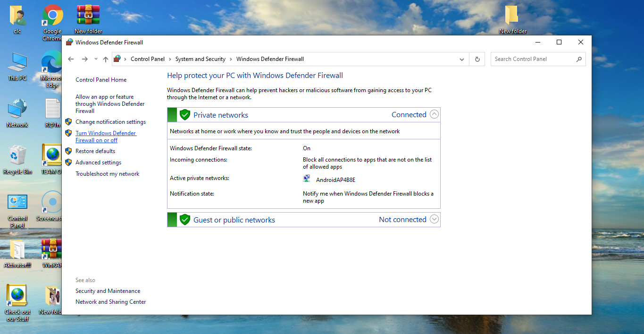Image resolution: width=644 pixels, height=334 pixels.
Task: Click inside the Search Control Panel field
Action: (x=528, y=59)
